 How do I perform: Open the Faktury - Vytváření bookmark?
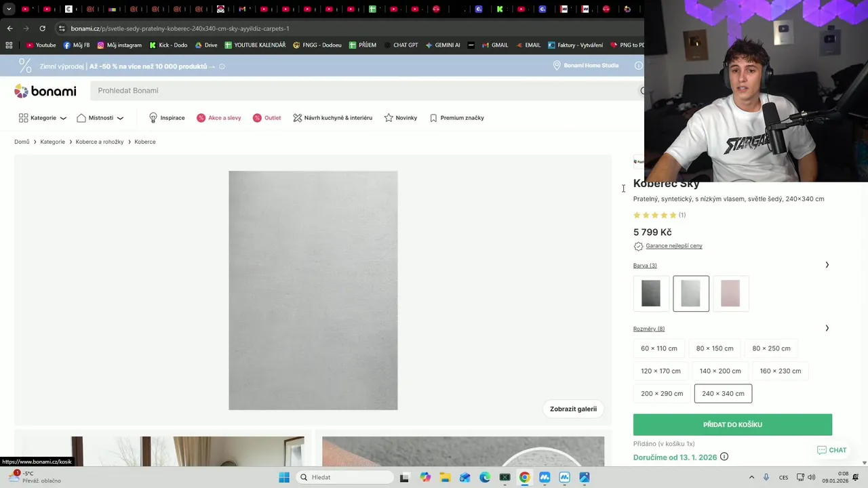point(575,45)
